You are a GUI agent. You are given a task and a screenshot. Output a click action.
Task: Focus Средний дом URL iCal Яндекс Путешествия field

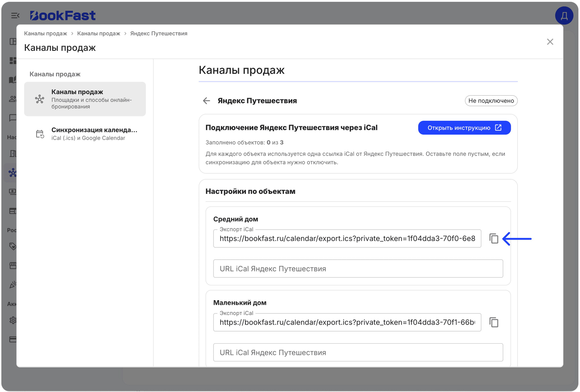[x=358, y=269]
